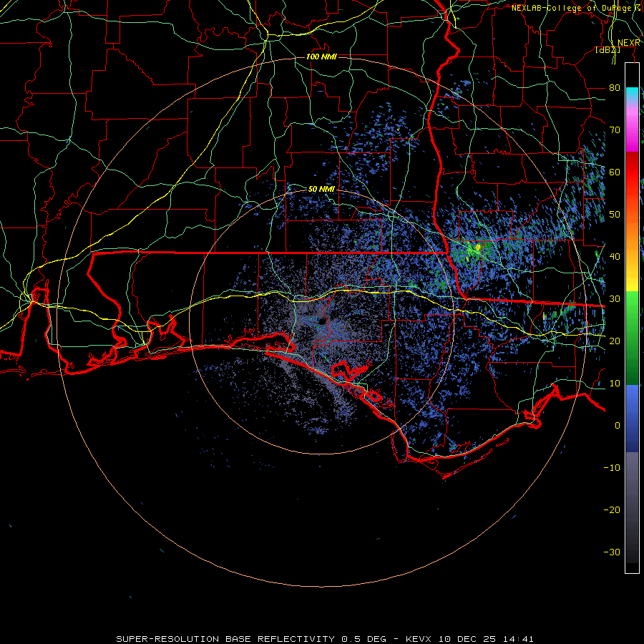The width and height of the screenshot is (644, 644).
Task: Click the 'NEXR' label above the scale
Action: click(629, 43)
